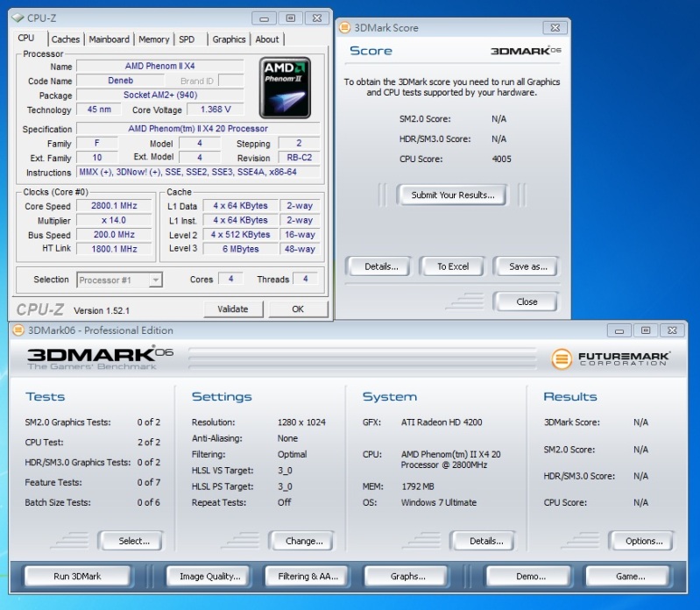Open the Image Quality button
Screen dimensions: 700x610
point(209,576)
